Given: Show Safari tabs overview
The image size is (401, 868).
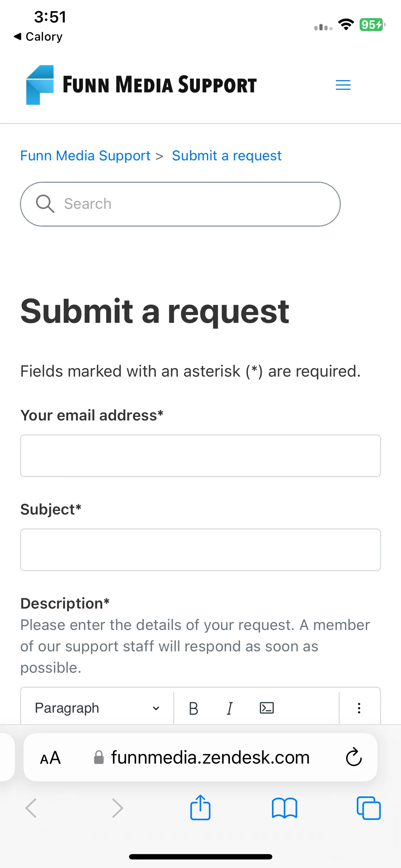Looking at the screenshot, I should click(369, 808).
